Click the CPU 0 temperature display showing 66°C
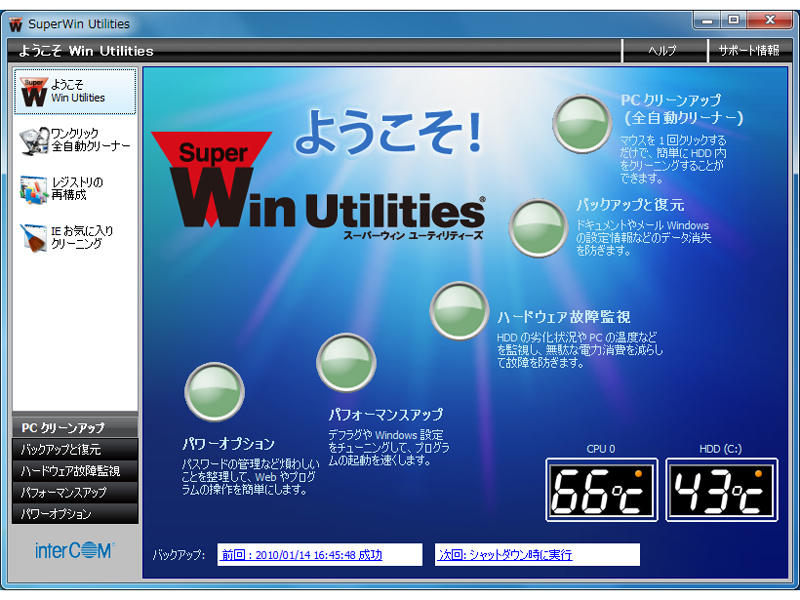 (x=602, y=490)
